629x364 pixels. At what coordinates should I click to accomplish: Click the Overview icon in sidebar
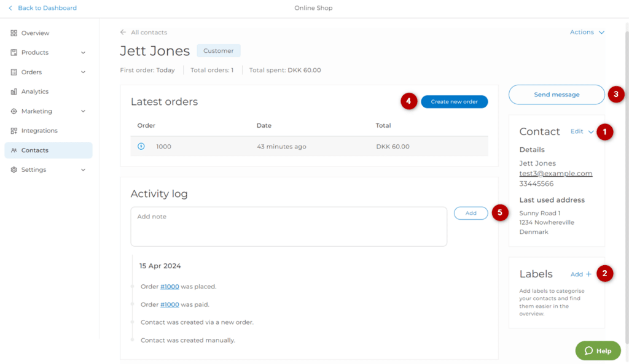click(14, 33)
